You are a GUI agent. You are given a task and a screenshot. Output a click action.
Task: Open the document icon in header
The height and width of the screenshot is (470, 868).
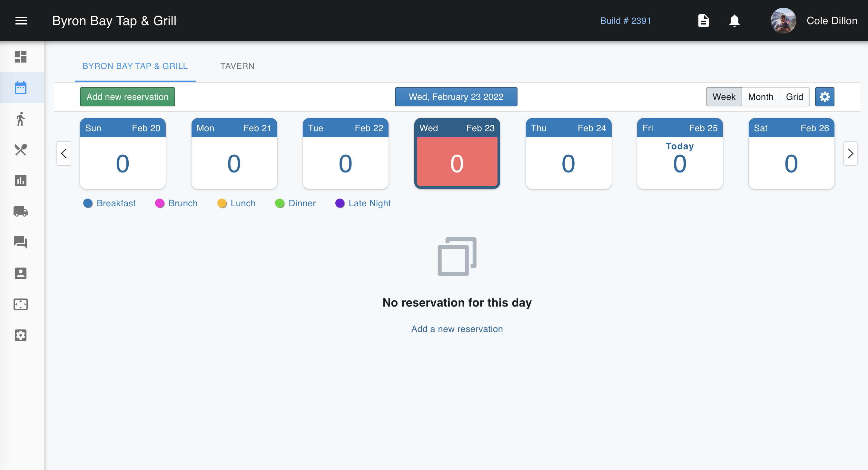click(703, 21)
